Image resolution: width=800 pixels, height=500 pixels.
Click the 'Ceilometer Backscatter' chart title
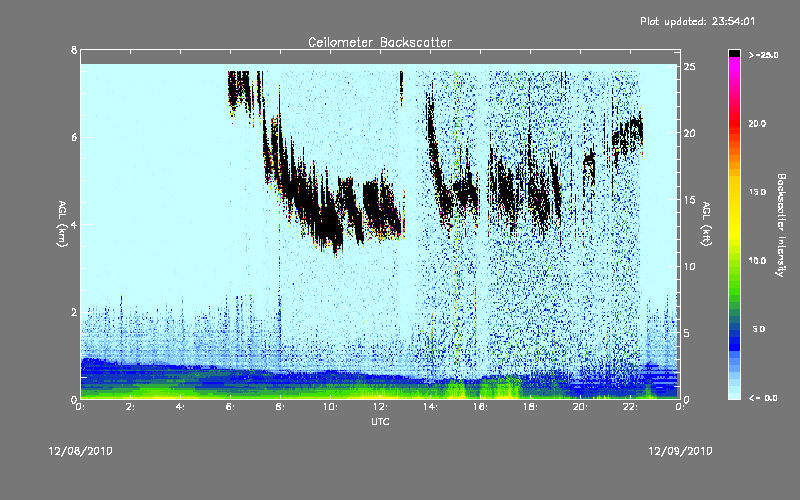click(x=380, y=42)
